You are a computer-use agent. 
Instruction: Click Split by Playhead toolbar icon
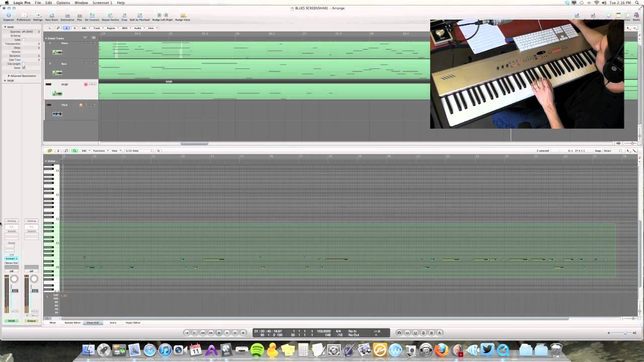140,16
